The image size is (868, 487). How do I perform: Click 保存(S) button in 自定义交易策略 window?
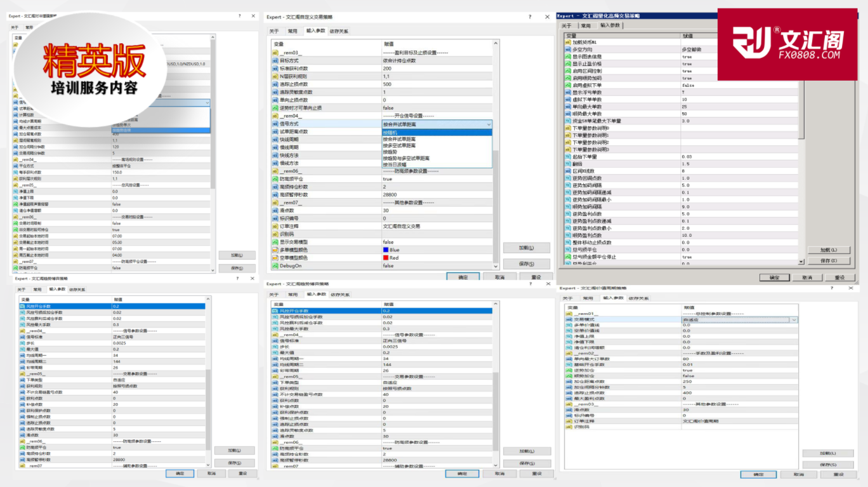[x=527, y=264]
